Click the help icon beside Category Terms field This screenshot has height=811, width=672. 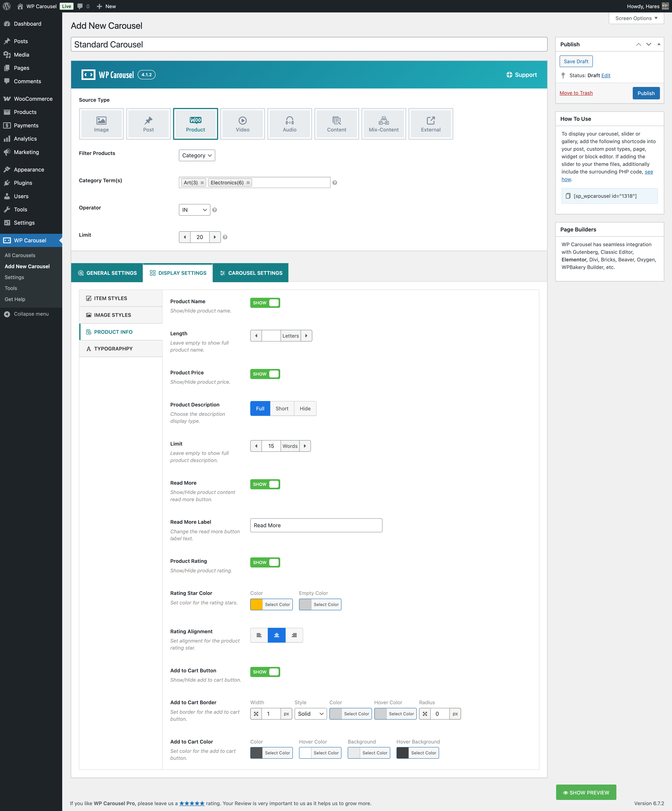[335, 183]
